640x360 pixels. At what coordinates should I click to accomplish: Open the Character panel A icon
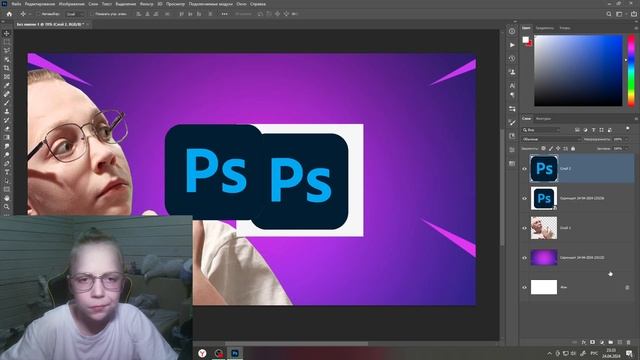coord(512,85)
